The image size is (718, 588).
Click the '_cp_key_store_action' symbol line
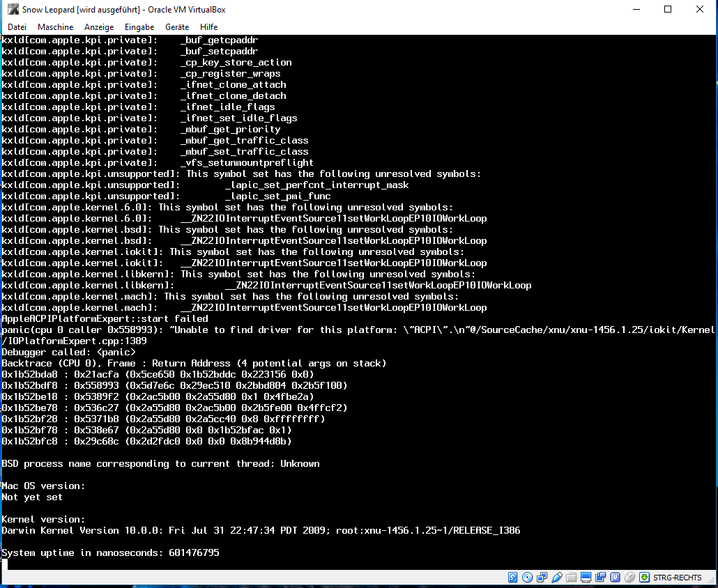point(146,62)
